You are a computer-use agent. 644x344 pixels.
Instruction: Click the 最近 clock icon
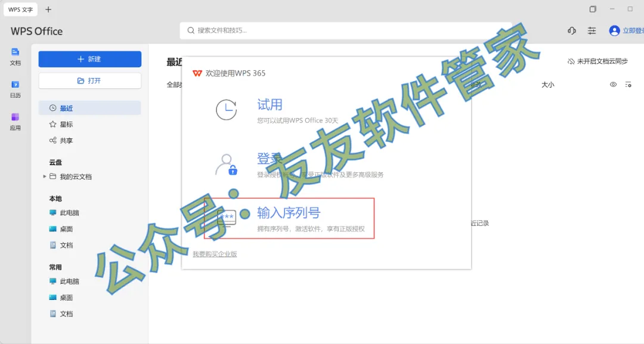coord(52,108)
